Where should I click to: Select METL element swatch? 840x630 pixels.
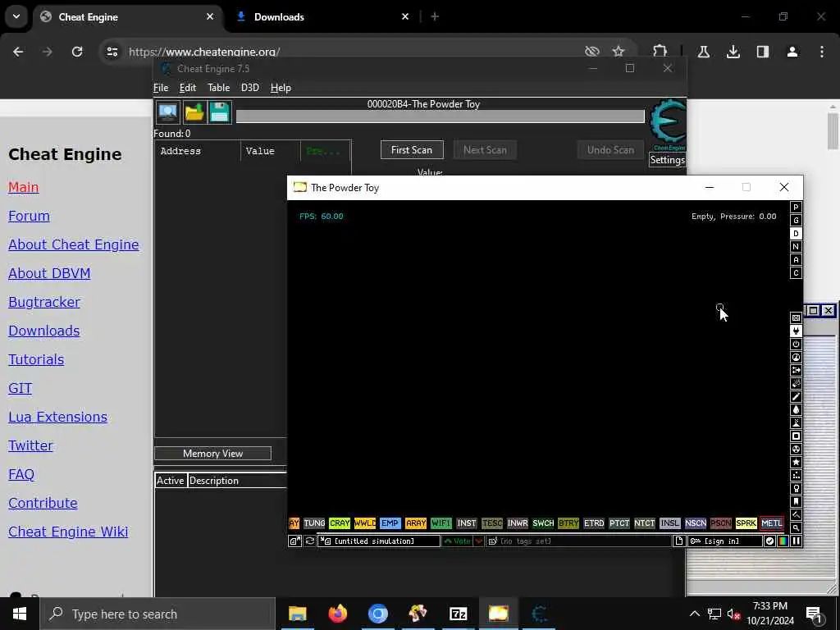click(x=771, y=523)
